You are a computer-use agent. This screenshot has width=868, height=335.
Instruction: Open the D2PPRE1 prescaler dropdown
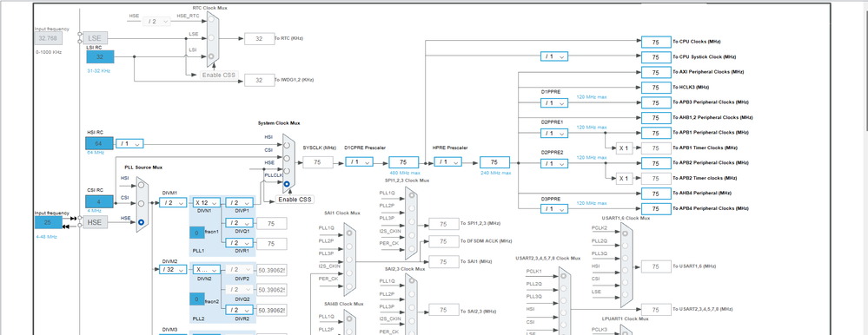[x=554, y=134]
